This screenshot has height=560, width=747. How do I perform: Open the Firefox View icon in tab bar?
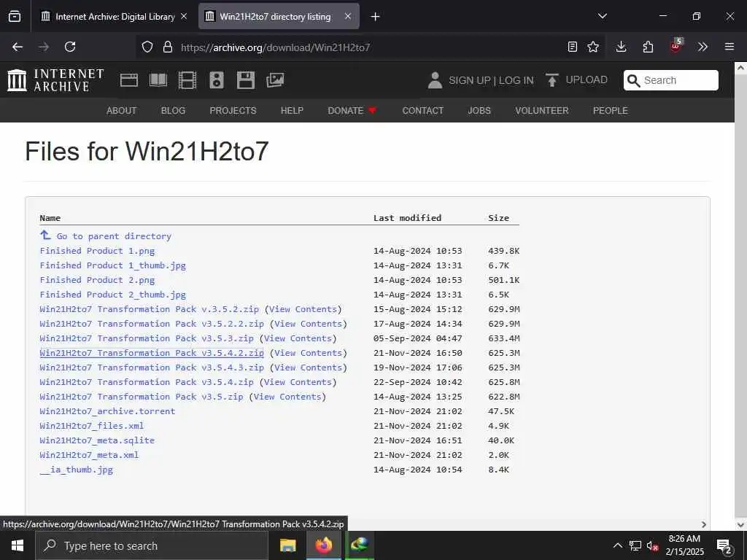point(15,17)
